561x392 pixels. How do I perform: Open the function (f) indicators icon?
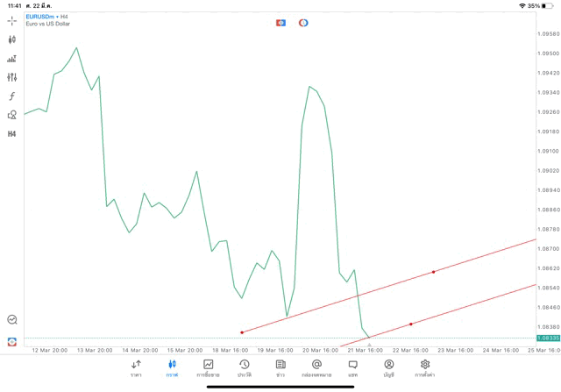[12, 96]
